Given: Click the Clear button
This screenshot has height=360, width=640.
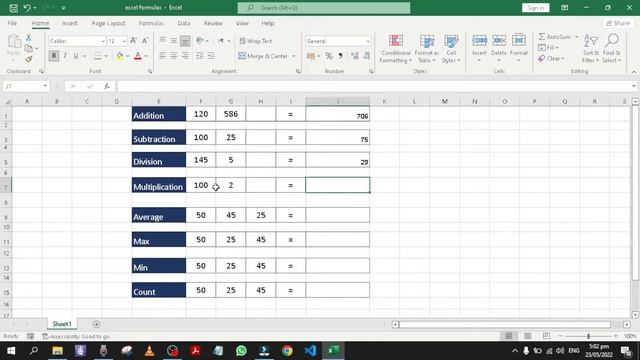Looking at the screenshot, I should pyautogui.click(x=551, y=59).
